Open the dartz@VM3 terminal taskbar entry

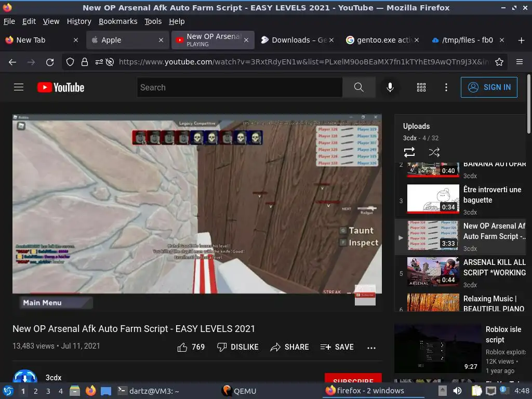[x=148, y=391]
